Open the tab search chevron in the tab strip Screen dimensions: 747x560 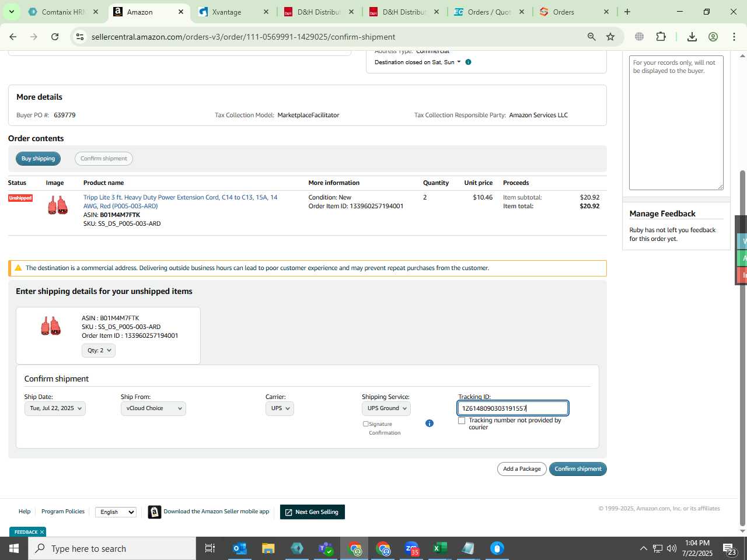tap(11, 12)
